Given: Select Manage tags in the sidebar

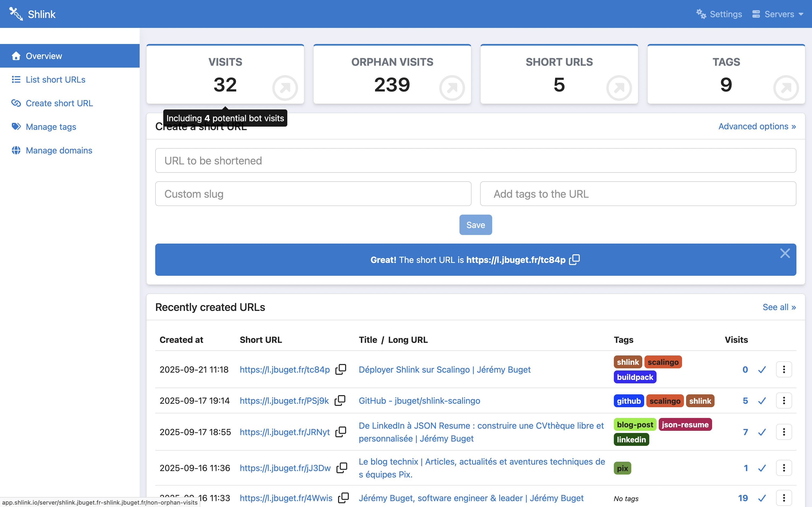Looking at the screenshot, I should (x=51, y=127).
